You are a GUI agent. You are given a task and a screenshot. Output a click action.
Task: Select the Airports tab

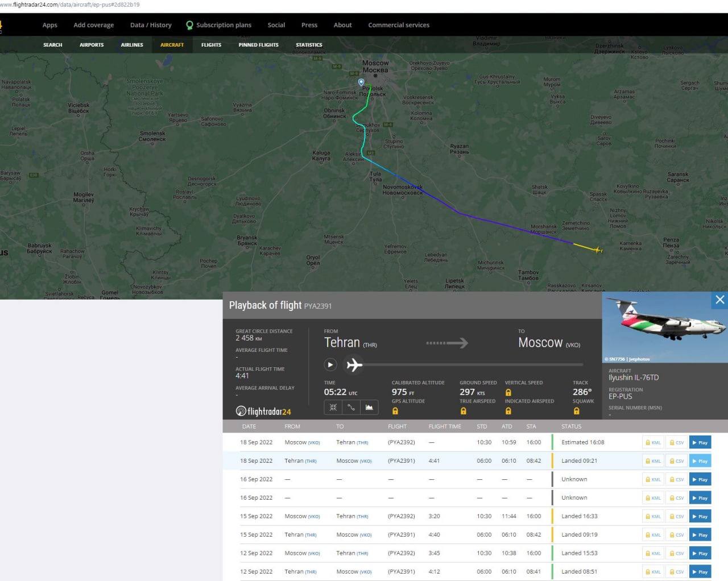92,45
